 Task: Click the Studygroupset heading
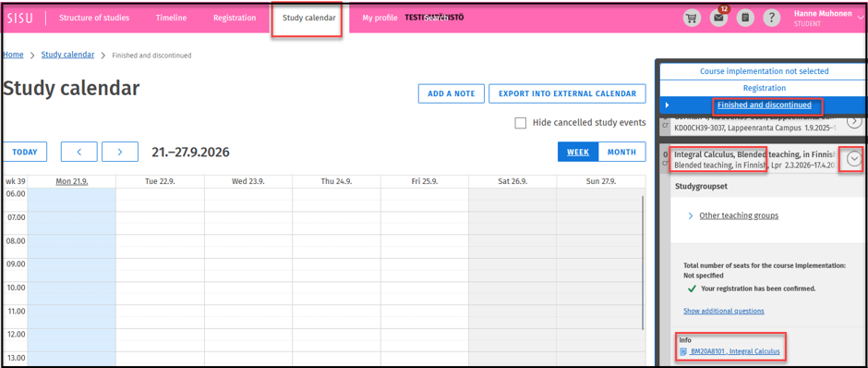pyautogui.click(x=701, y=186)
